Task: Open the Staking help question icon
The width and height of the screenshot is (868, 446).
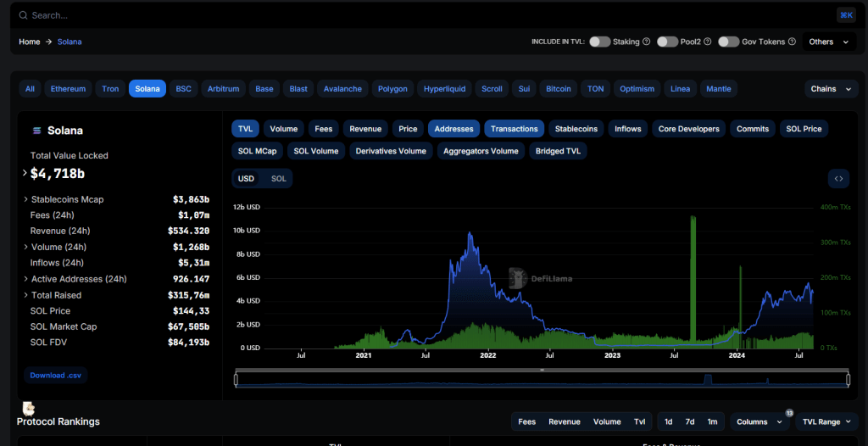Action: [x=646, y=42]
